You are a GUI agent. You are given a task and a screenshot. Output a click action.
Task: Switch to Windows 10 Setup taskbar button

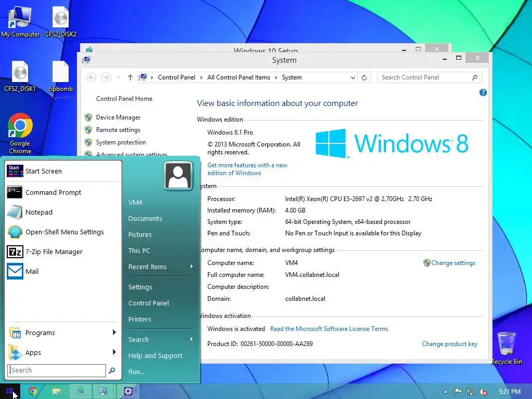pos(81,392)
